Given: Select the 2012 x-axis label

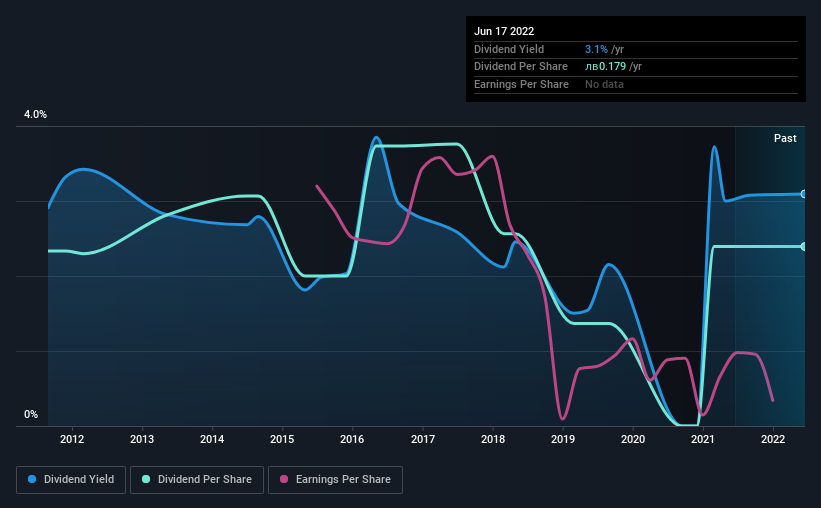Looking at the screenshot, I should 72,439.
